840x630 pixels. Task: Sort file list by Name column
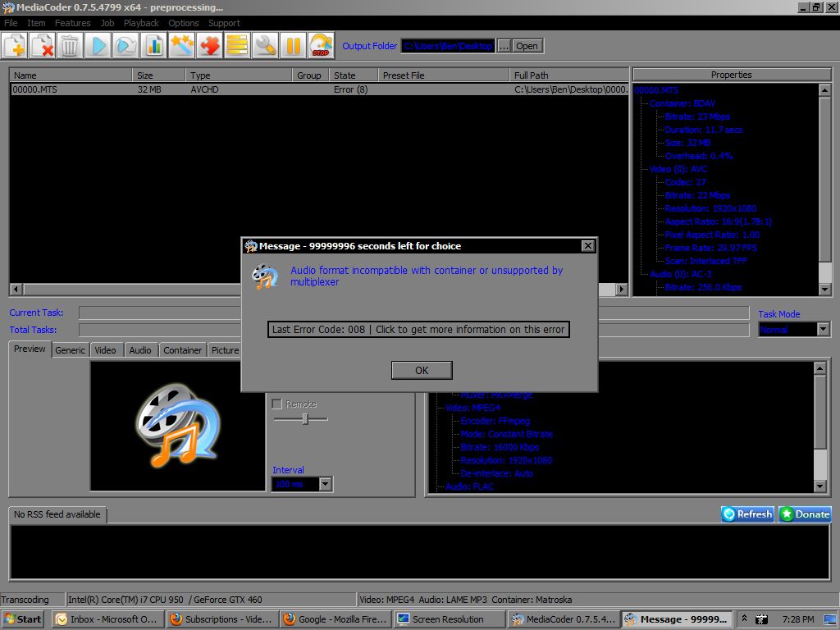pyautogui.click(x=71, y=75)
